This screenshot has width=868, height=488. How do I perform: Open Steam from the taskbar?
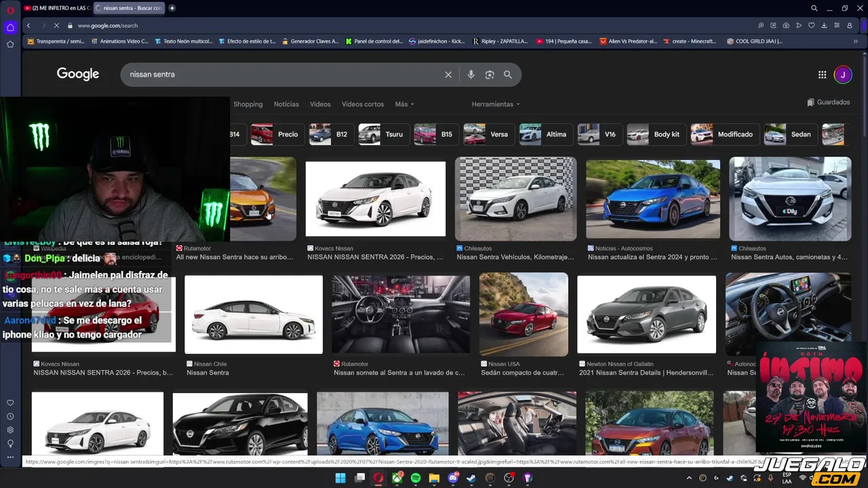pyautogui.click(x=471, y=478)
